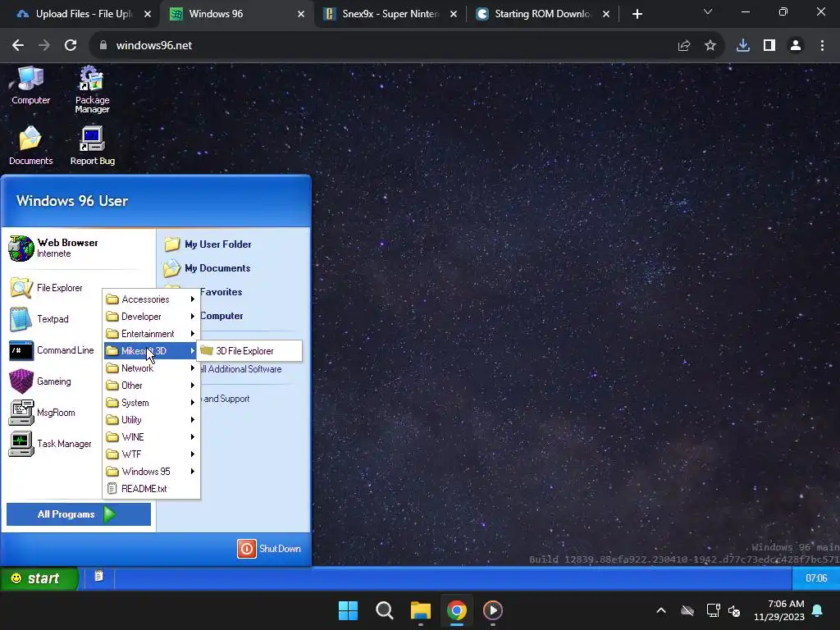
Task: Open My Documents in start menu
Action: coord(208,268)
